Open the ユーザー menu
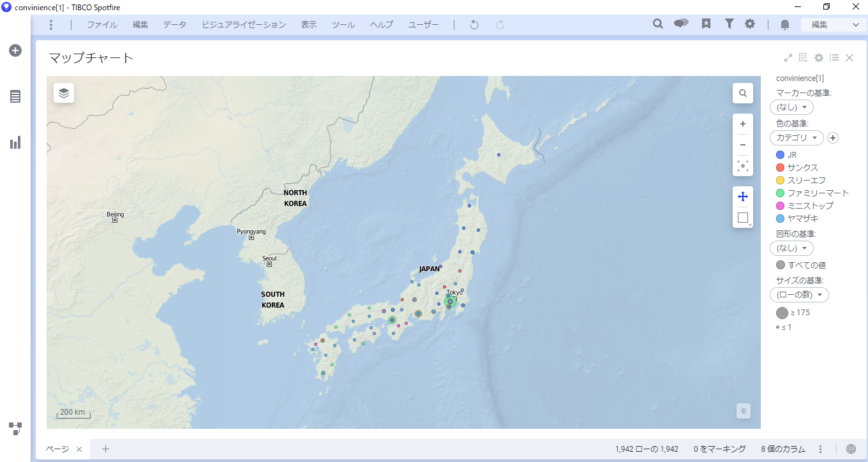Image resolution: width=868 pixels, height=462 pixels. coord(424,25)
